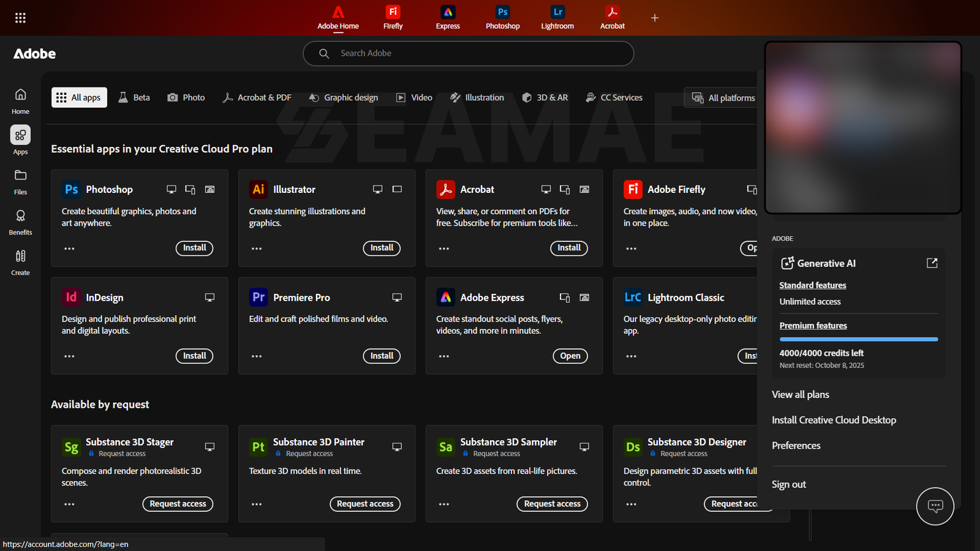980x551 pixels.
Task: Click the generative credits progress bar
Action: click(x=859, y=339)
